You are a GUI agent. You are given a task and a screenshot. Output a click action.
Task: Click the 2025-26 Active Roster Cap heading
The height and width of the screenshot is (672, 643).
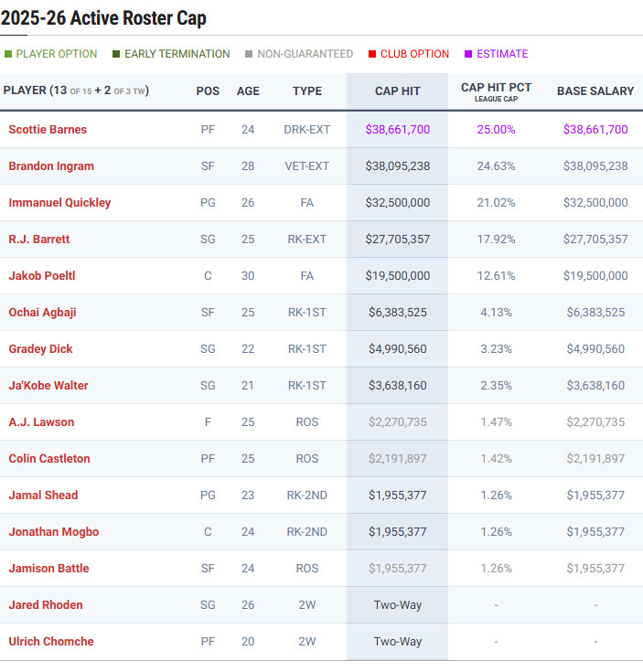pyautogui.click(x=103, y=18)
